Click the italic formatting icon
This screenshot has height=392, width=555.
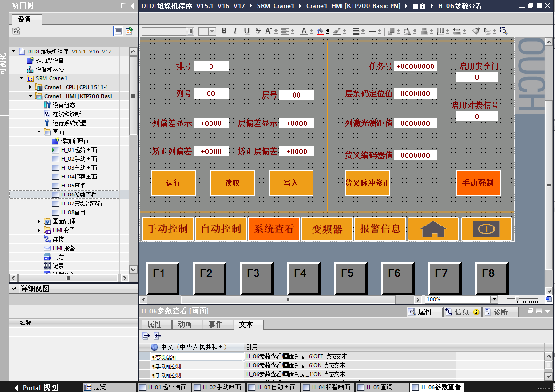[235, 31]
